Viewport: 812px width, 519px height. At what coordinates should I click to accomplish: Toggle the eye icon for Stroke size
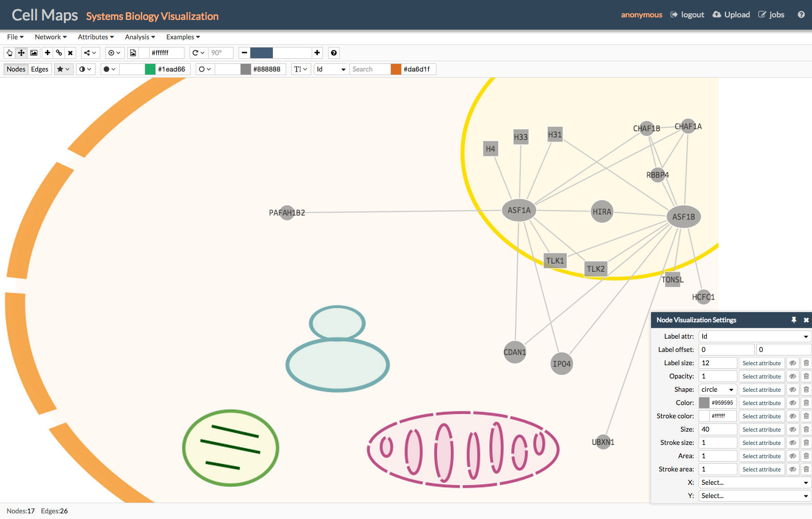[793, 443]
